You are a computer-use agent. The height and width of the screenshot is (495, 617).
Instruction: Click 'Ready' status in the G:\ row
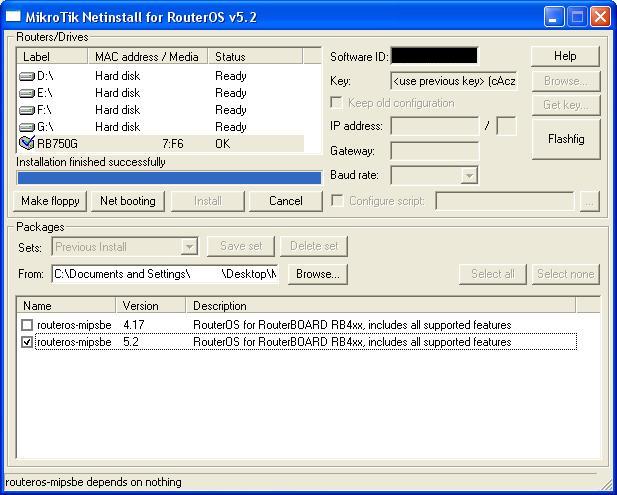(231, 127)
